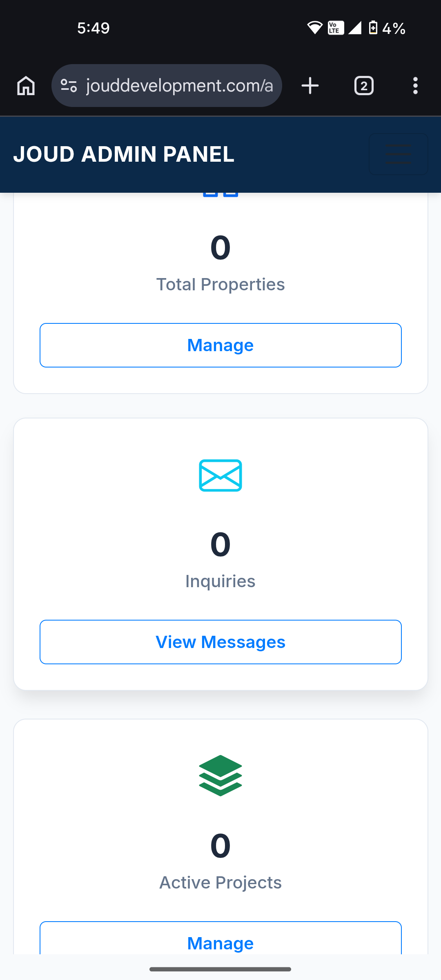Click the green Active Projects layers icon
This screenshot has height=980, width=441.
click(220, 775)
